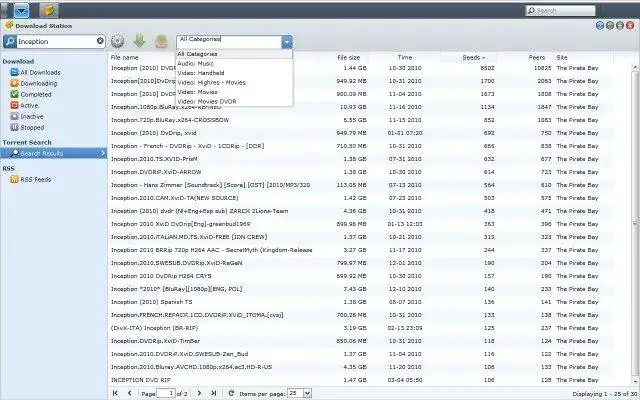640x400 pixels.
Task: Go to the previous page
Action: [x=129, y=393]
